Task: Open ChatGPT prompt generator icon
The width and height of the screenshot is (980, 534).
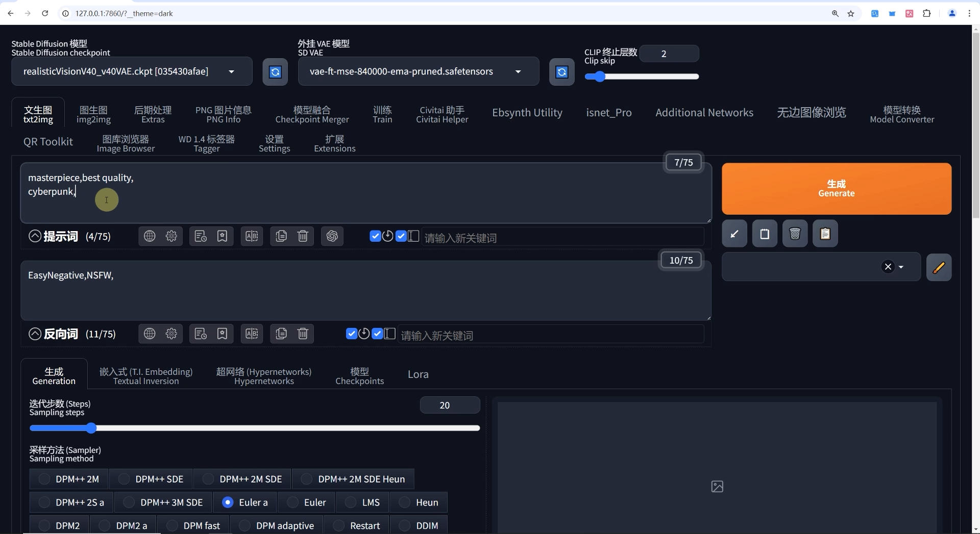Action: (332, 236)
